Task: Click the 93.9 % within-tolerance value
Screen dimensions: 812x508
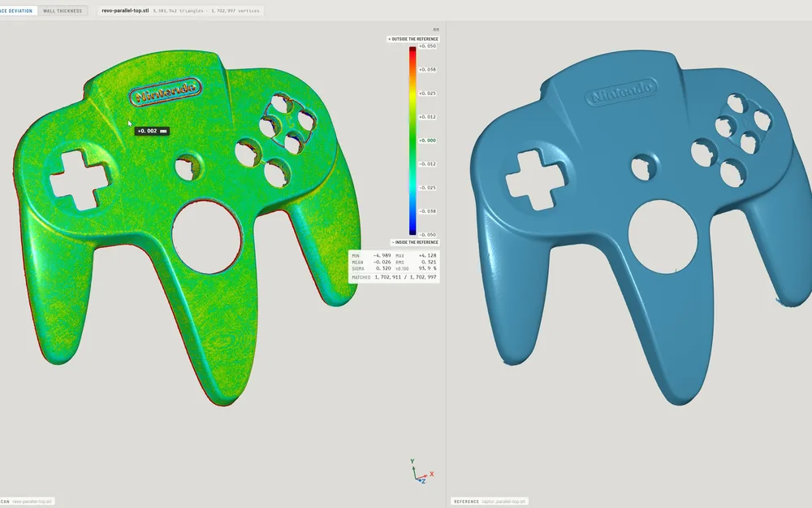Action: click(x=427, y=268)
